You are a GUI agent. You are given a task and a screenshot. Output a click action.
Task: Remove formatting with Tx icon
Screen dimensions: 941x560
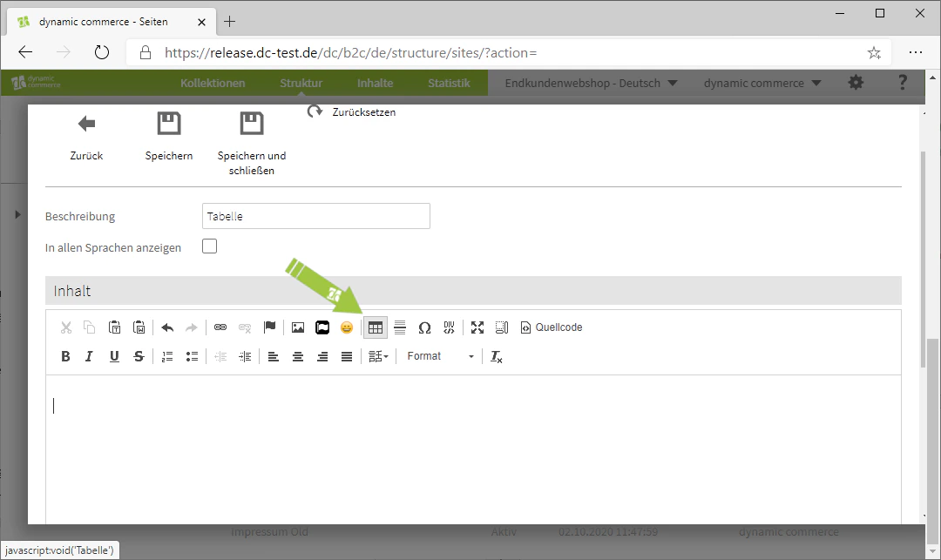(x=497, y=357)
